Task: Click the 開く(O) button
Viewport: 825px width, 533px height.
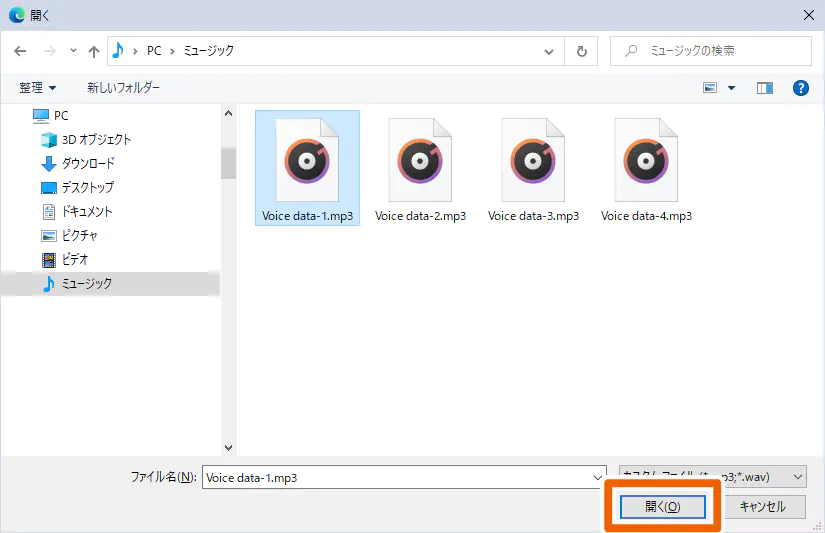Action: click(662, 507)
